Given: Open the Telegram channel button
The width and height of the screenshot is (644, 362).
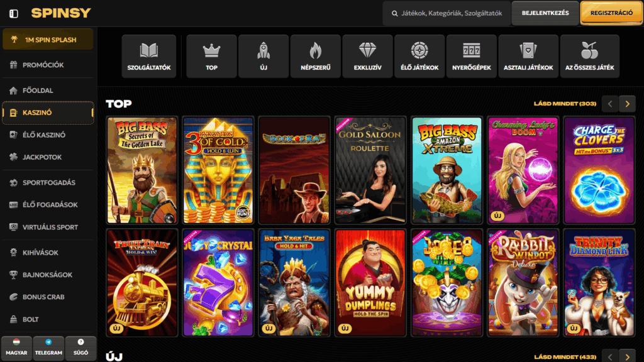Looking at the screenshot, I should click(x=48, y=348).
